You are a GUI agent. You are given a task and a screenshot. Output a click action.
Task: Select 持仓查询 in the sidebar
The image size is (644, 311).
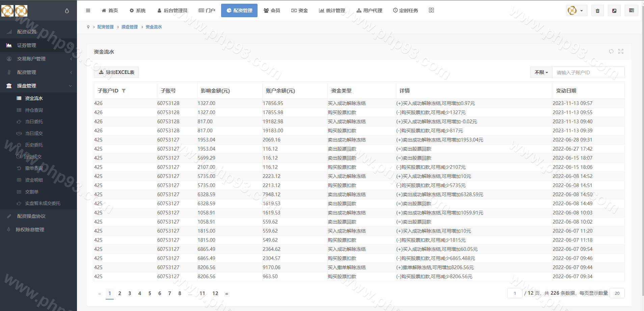pyautogui.click(x=34, y=110)
